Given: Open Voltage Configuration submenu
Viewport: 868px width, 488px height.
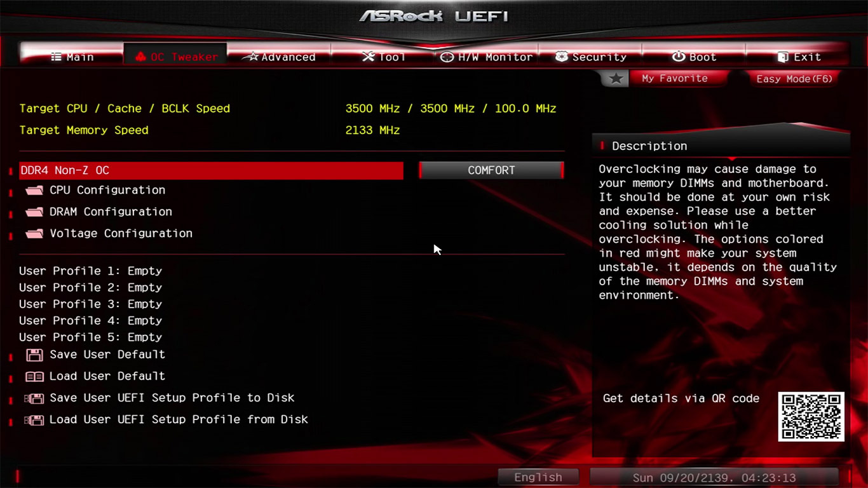Looking at the screenshot, I should click(x=121, y=233).
